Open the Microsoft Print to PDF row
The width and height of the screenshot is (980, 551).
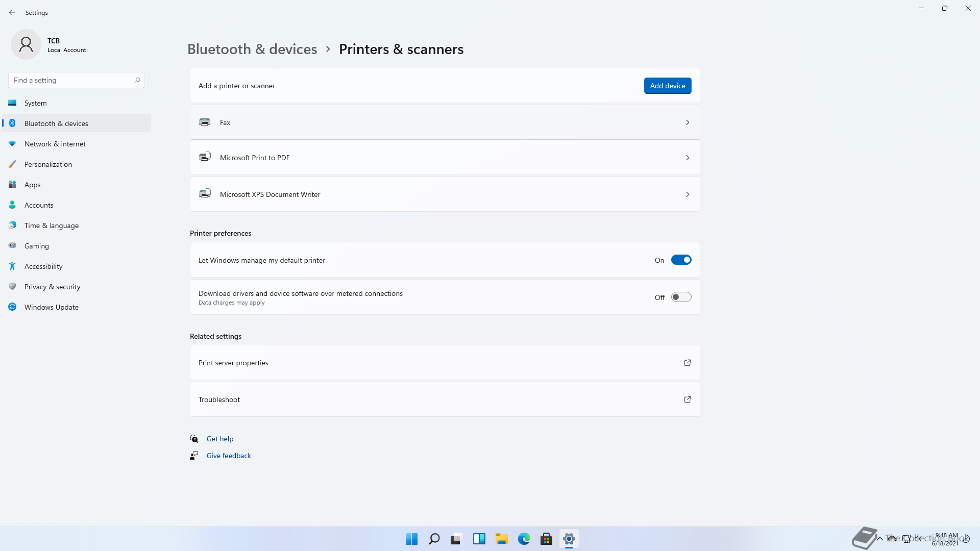pyautogui.click(x=445, y=158)
